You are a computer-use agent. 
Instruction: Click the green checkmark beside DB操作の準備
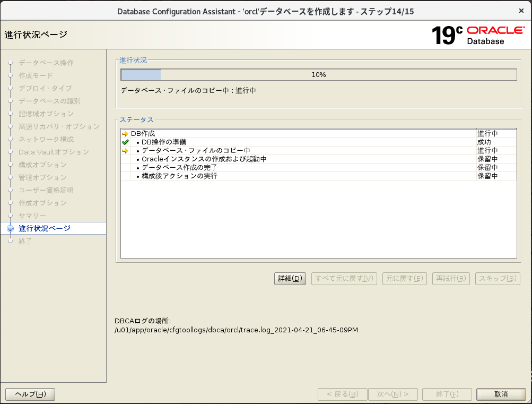tap(125, 142)
